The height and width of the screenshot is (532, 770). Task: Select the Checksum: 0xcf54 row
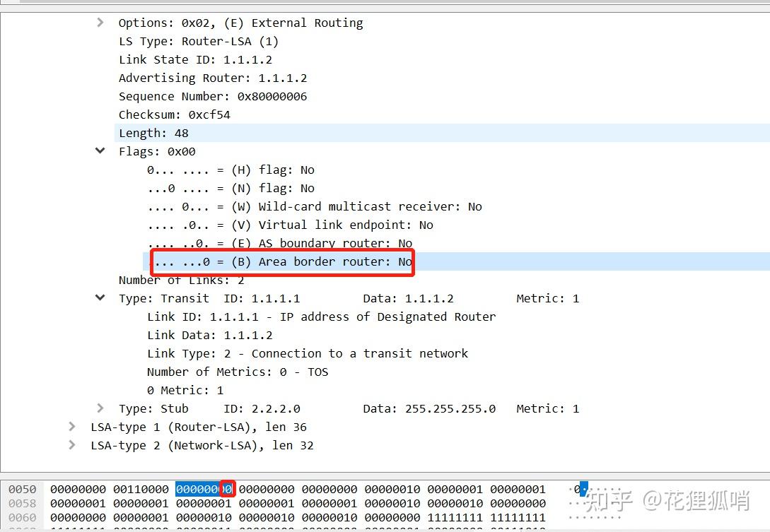(x=175, y=115)
